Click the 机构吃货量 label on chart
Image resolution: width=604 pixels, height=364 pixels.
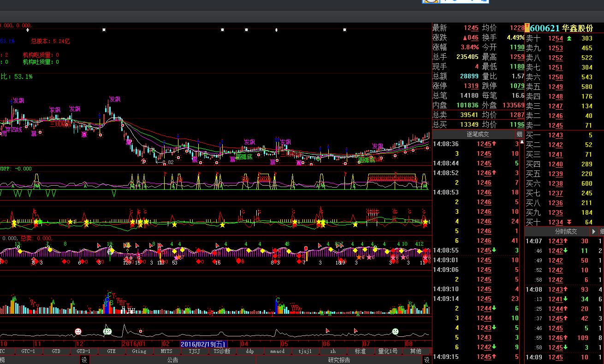pyautogui.click(x=41, y=55)
